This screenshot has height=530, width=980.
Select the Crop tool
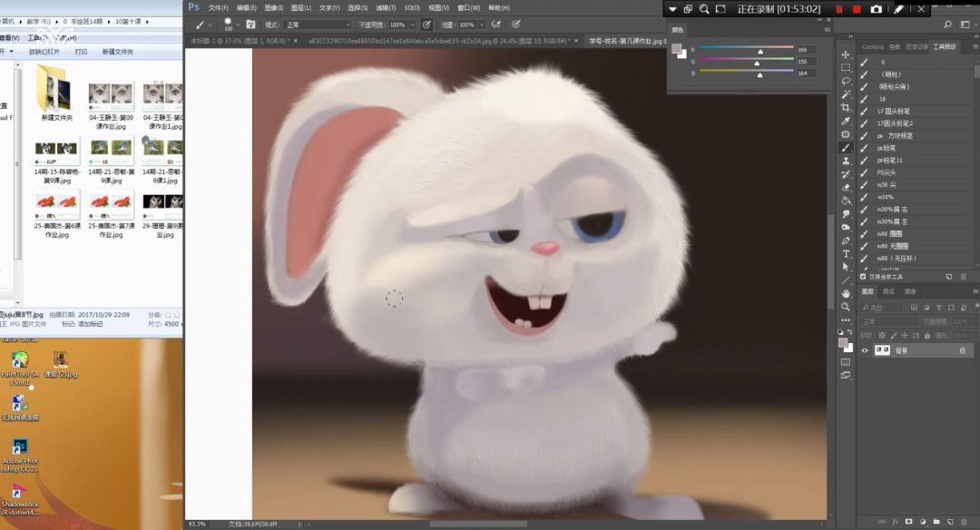click(846, 107)
